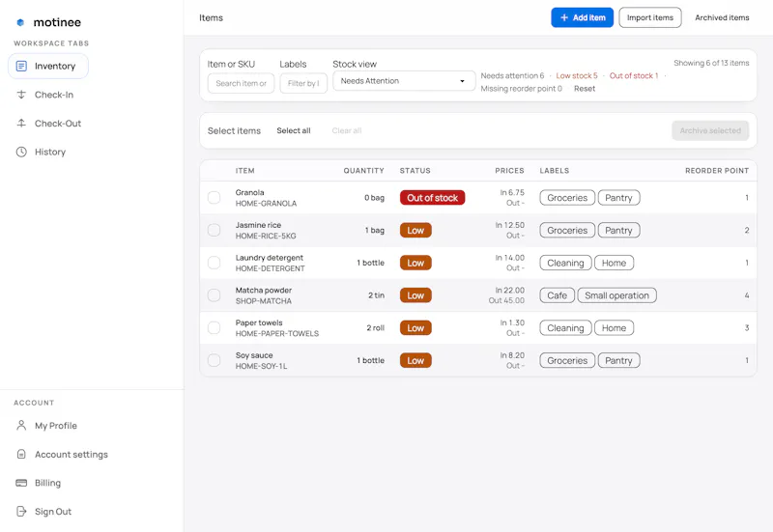The height and width of the screenshot is (532, 773).
Task: Open the History tab
Action: [x=50, y=152]
